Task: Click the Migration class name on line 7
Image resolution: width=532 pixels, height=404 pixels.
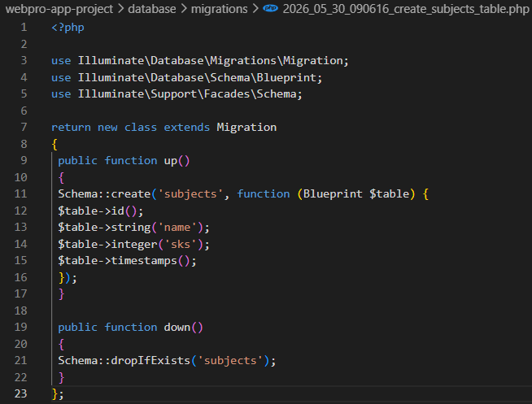Action: (246, 127)
